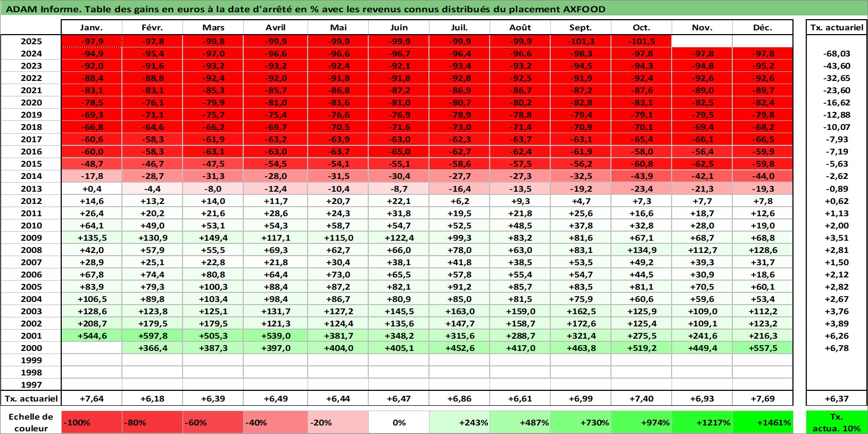Select the 2008 year row label
Screen dimensions: 868x434
pos(31,250)
